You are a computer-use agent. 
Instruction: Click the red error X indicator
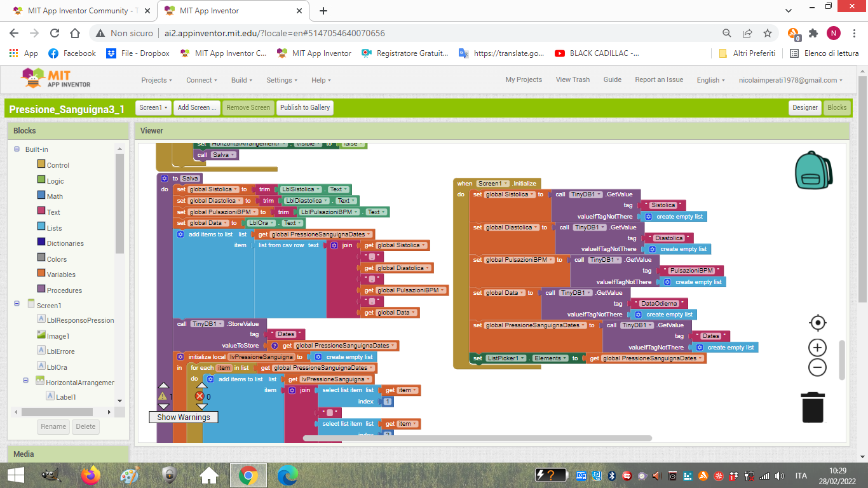click(x=200, y=396)
